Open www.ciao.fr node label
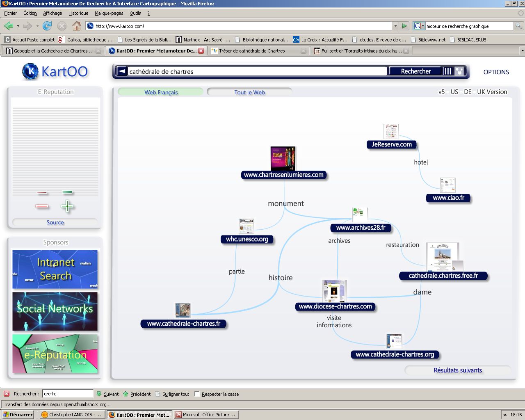Viewport: 525px width, 420px height. click(x=448, y=198)
